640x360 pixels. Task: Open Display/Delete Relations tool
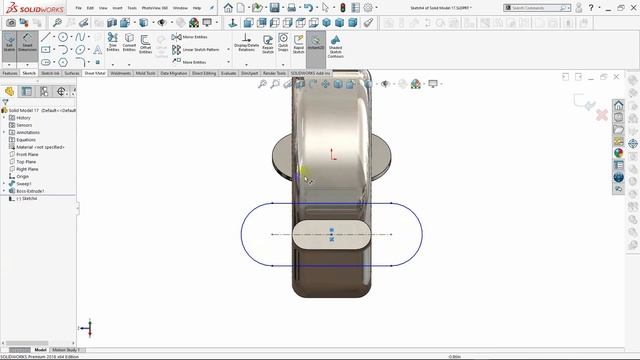click(246, 43)
